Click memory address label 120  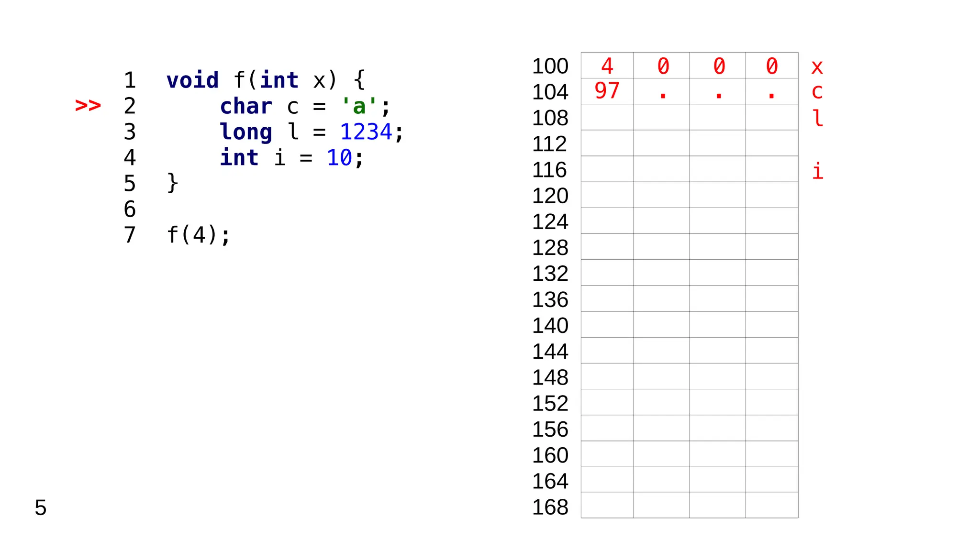(550, 196)
